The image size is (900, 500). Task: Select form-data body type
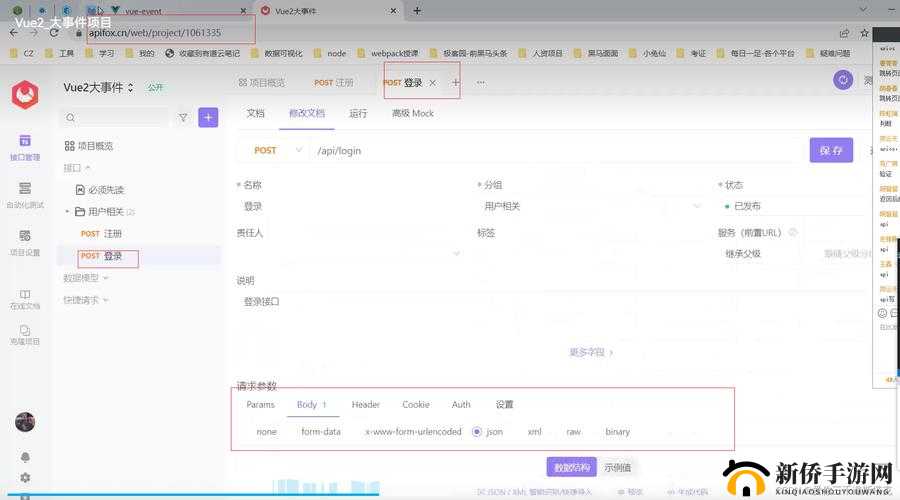[x=321, y=432]
